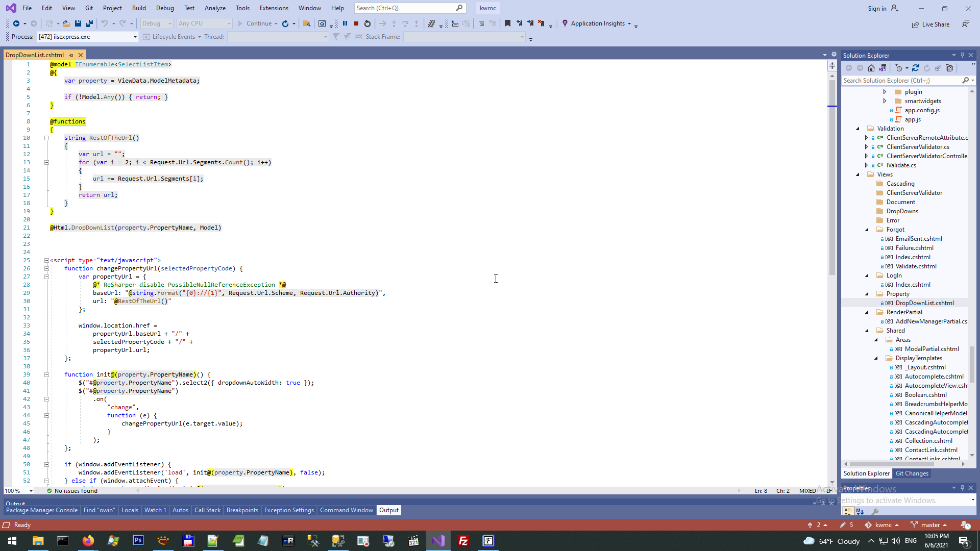Viewport: 980px width, 551px height.
Task: Toggle Show All Files in Solution Explorer
Action: click(949, 68)
